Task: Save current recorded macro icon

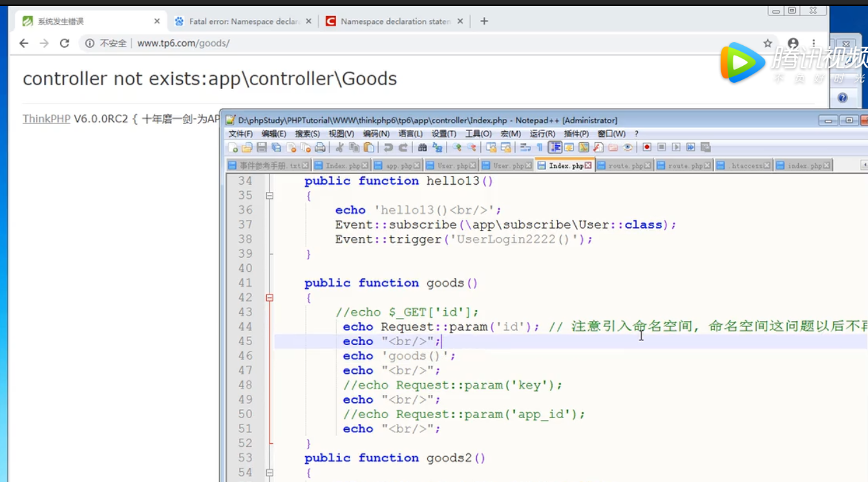Action: [x=705, y=147]
